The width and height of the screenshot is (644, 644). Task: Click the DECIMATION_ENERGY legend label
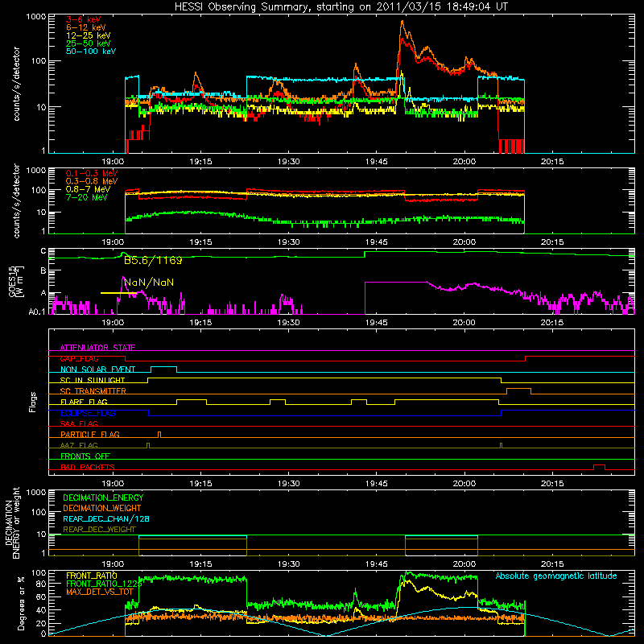[103, 497]
